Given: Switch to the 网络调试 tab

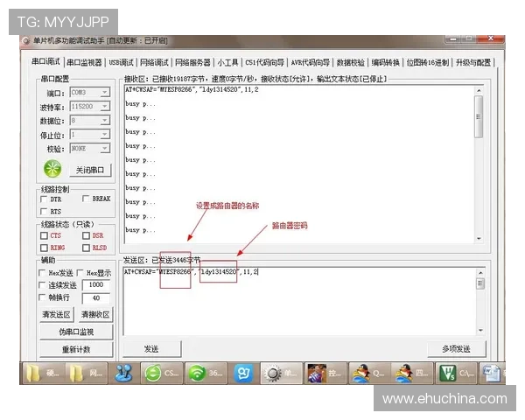Looking at the screenshot, I should 154,62.
